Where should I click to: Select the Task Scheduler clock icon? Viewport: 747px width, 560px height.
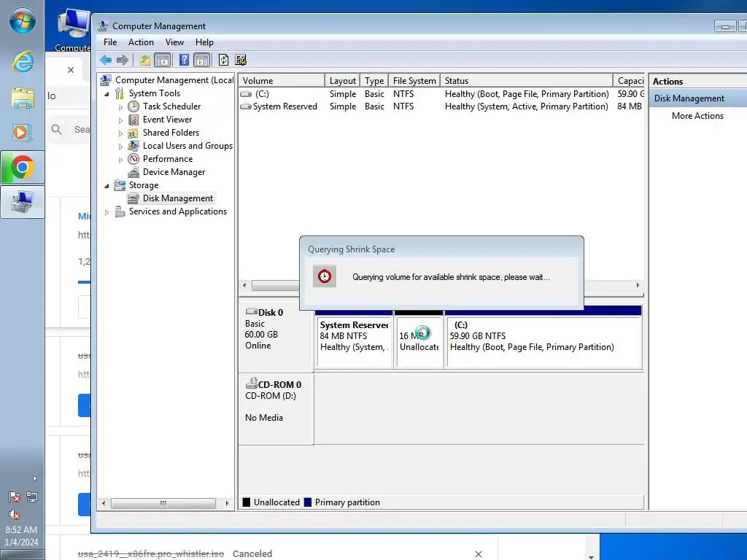point(133,106)
